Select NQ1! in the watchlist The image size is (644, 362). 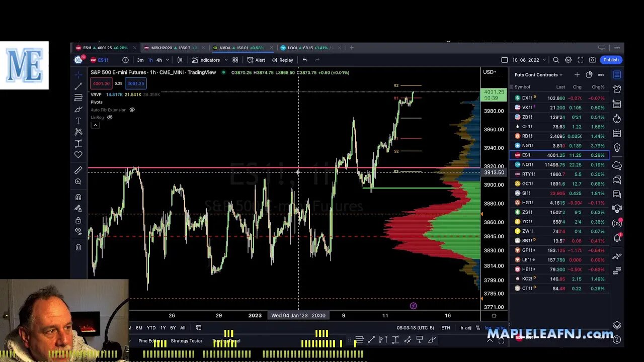[x=559, y=164]
